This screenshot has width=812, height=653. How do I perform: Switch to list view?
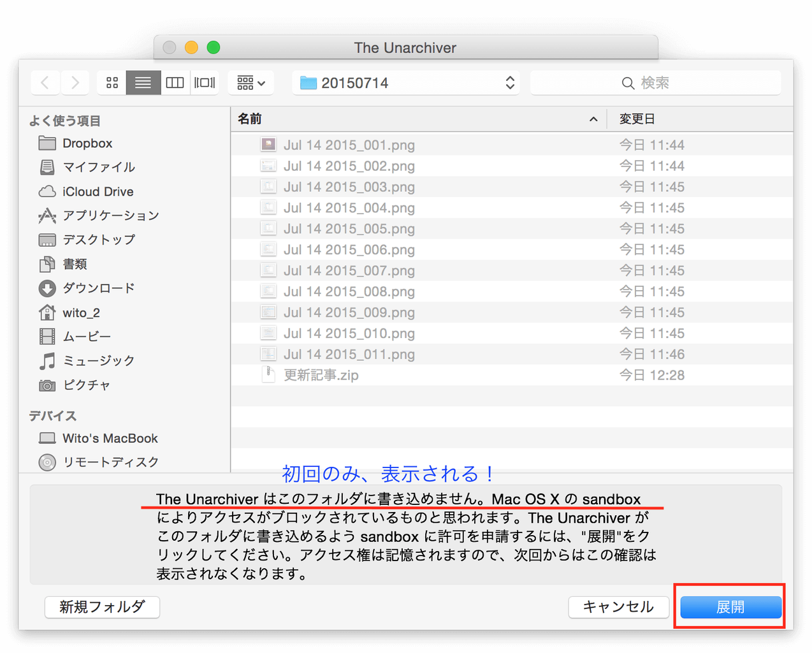click(143, 83)
